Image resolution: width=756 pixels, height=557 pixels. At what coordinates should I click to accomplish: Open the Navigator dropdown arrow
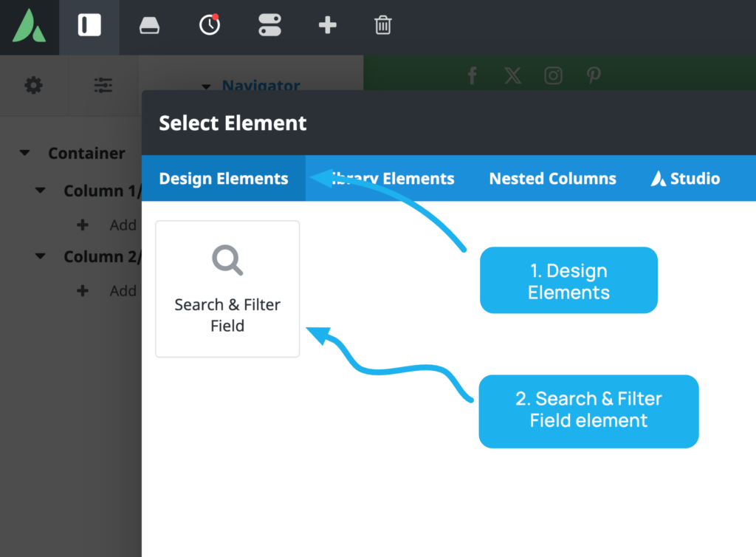coord(206,87)
